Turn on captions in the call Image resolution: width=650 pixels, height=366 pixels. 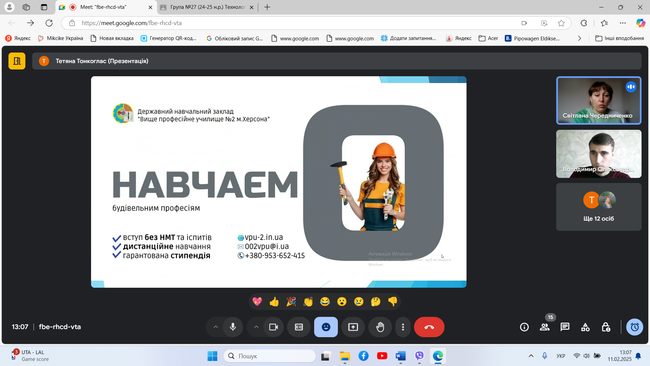click(299, 327)
